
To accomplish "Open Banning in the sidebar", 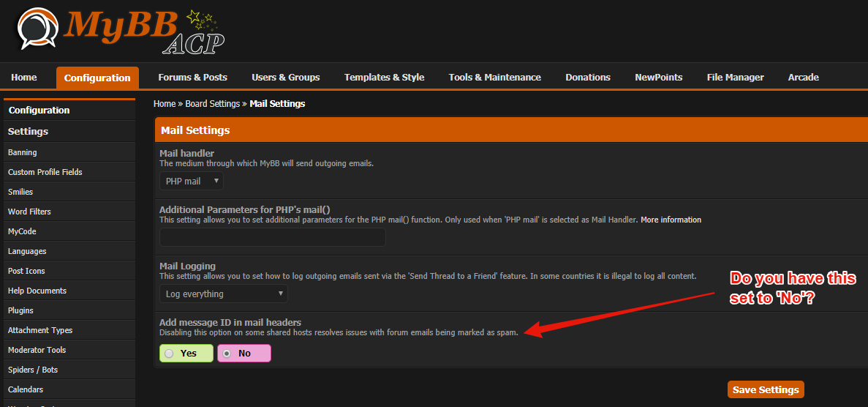I will [69, 152].
